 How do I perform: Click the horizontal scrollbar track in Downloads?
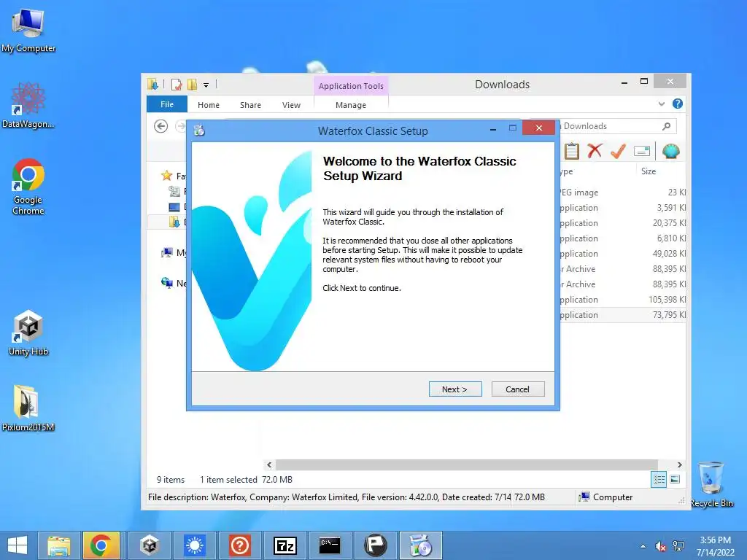pos(467,464)
